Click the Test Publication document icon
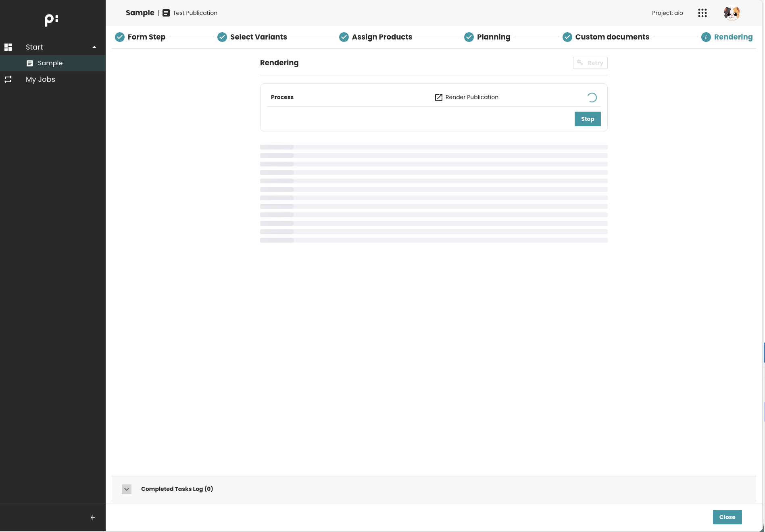This screenshot has width=765, height=532. pos(166,13)
